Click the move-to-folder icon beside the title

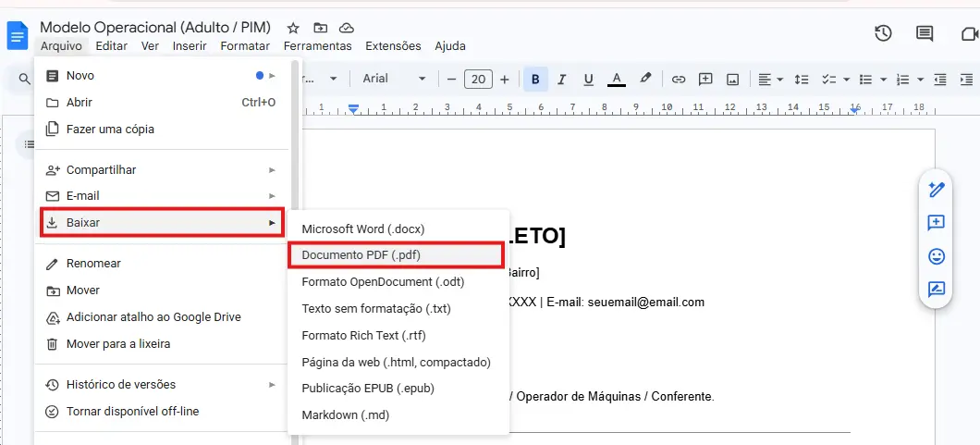pyautogui.click(x=320, y=28)
